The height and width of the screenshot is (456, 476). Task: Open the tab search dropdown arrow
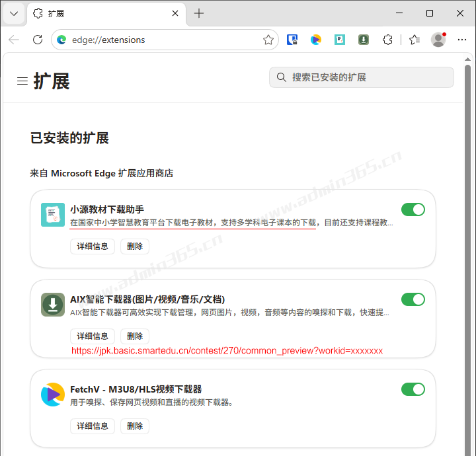point(14,14)
